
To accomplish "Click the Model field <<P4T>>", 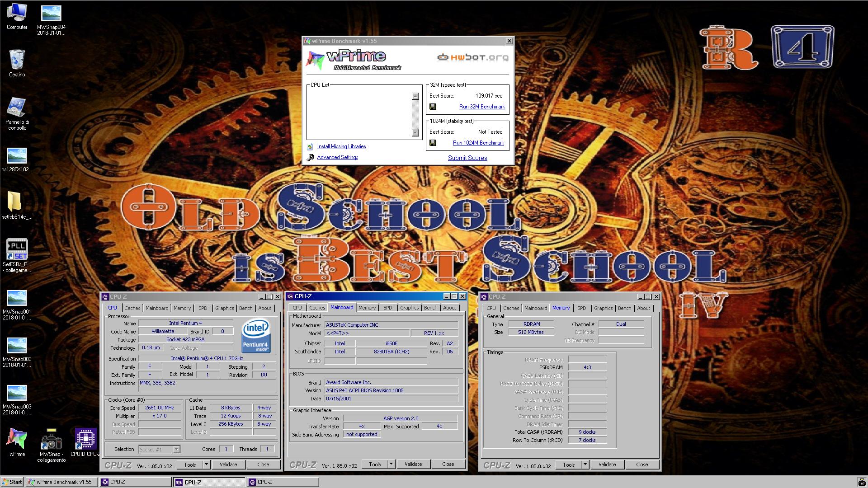I will [367, 333].
